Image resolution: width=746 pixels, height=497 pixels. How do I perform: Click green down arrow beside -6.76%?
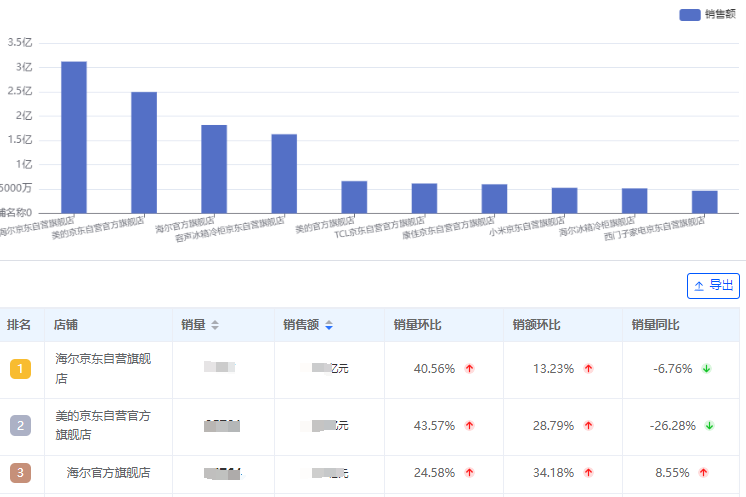click(x=707, y=369)
